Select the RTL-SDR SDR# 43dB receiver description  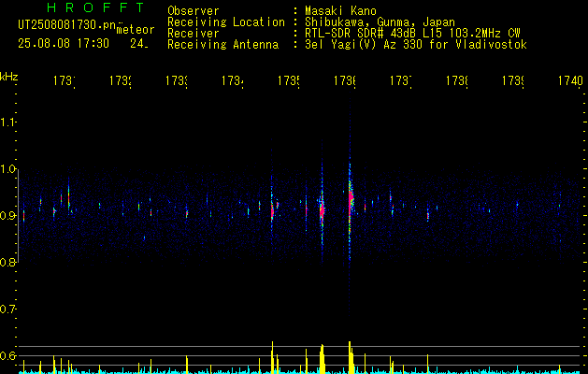tap(413, 34)
